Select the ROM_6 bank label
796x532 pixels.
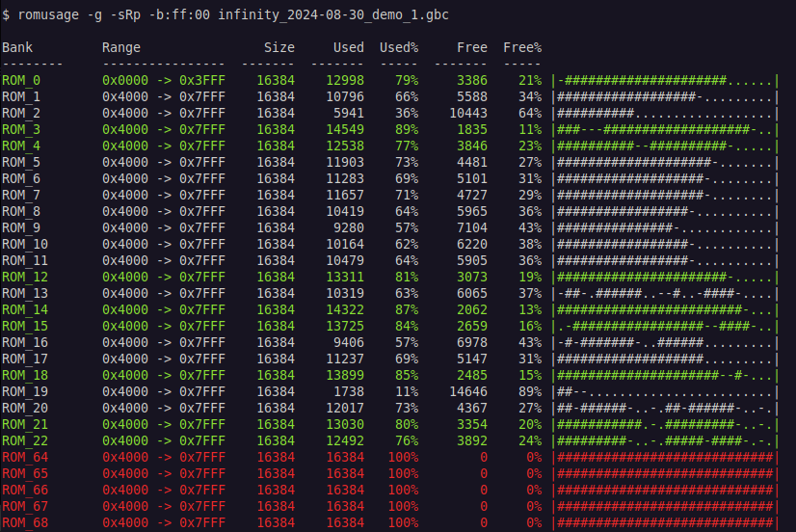tap(21, 178)
